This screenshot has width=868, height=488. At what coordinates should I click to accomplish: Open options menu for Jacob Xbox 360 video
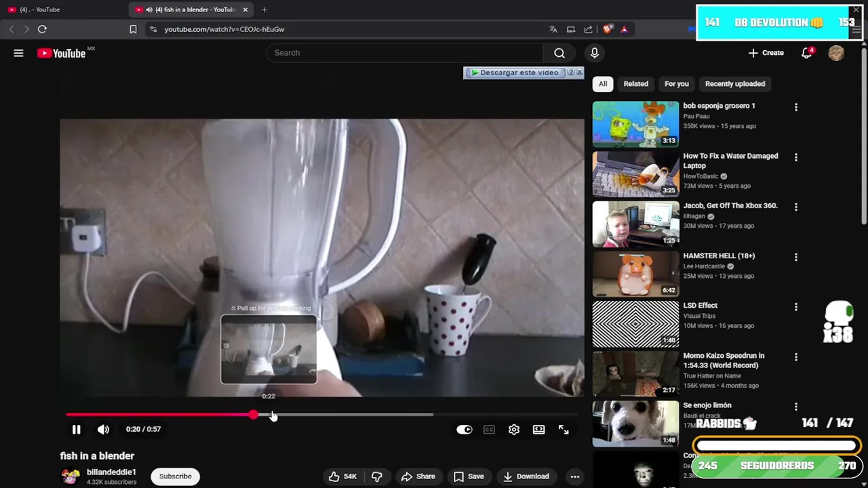tap(796, 207)
